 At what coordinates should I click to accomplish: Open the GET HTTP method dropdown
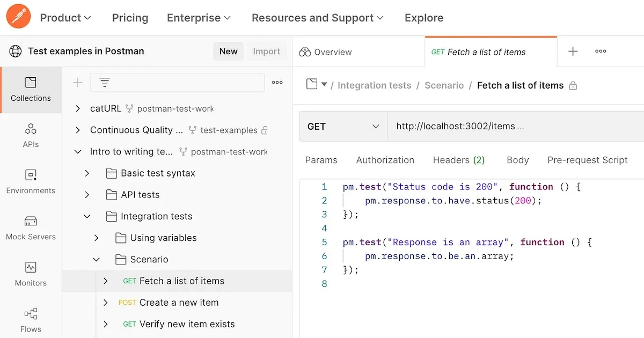pos(342,127)
